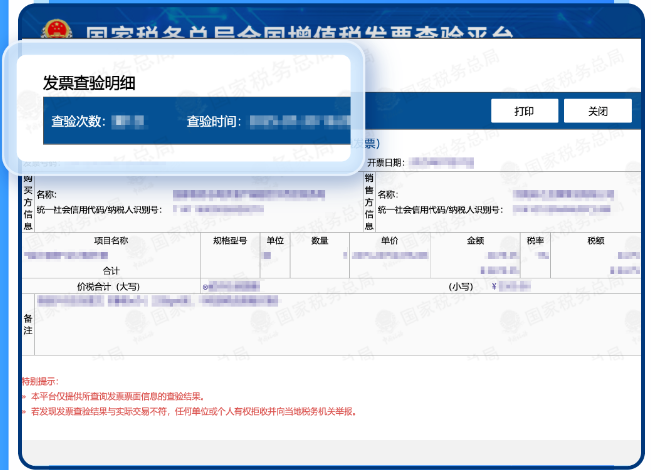Click the 关闭 (Close) button
Viewport: 651px width, 470px height.
point(597,111)
